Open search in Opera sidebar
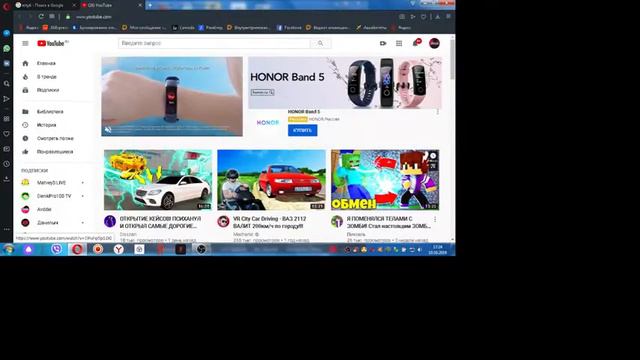640x360 pixels. [x=7, y=84]
